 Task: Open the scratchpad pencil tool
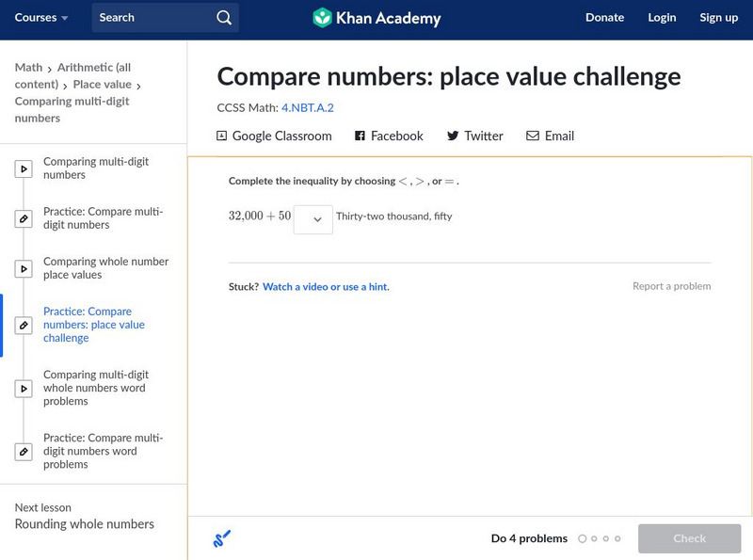point(222,538)
